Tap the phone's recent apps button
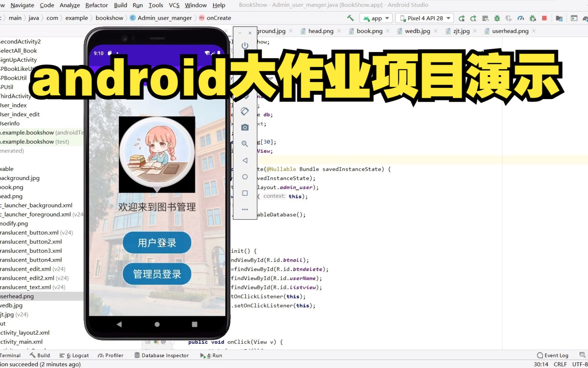Image resolution: width=588 pixels, height=368 pixels. pos(195,324)
